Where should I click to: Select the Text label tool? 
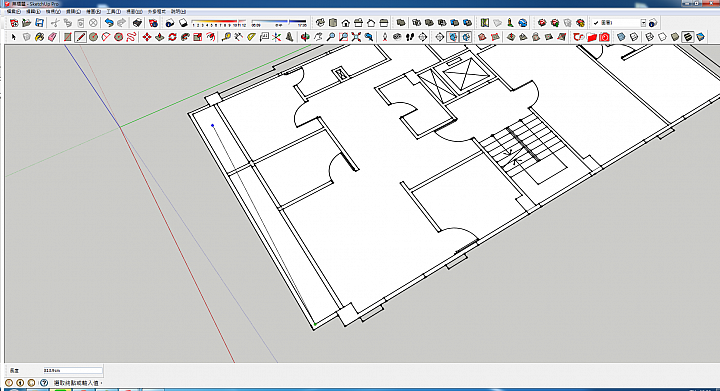click(264, 37)
